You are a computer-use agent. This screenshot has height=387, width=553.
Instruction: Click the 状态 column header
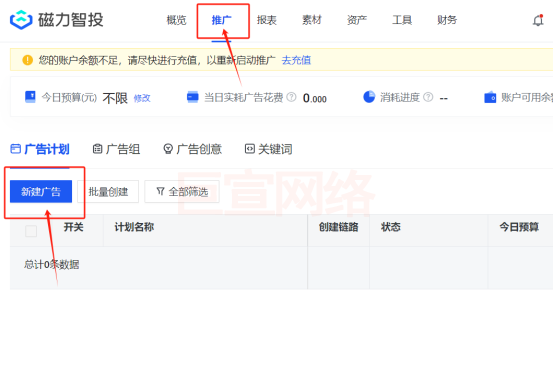point(391,227)
